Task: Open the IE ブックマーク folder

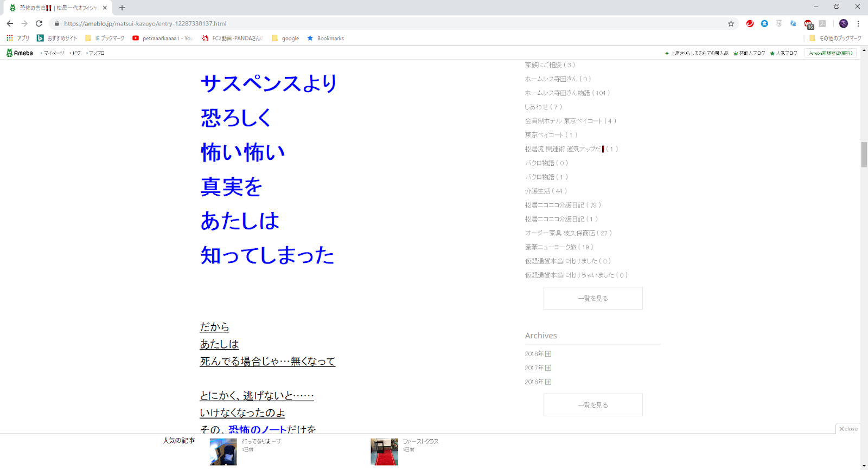Action: pyautogui.click(x=105, y=38)
